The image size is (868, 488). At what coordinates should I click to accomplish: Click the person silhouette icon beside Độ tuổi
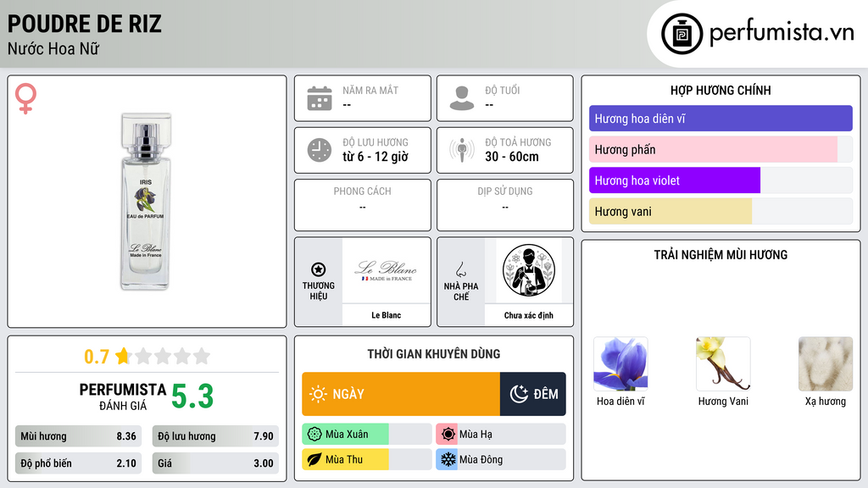462,98
